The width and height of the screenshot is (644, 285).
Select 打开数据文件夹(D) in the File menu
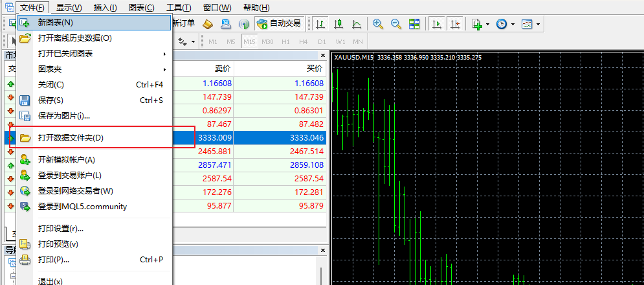tap(71, 138)
